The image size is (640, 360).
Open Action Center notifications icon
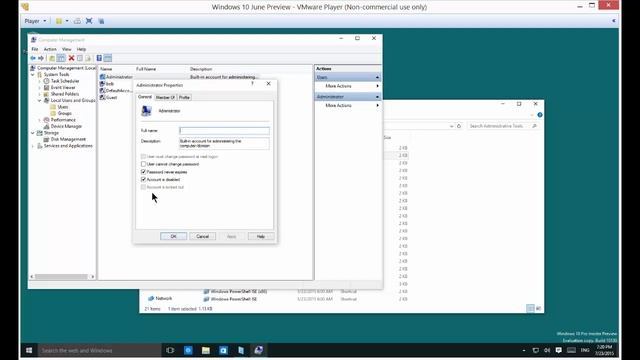click(559, 350)
